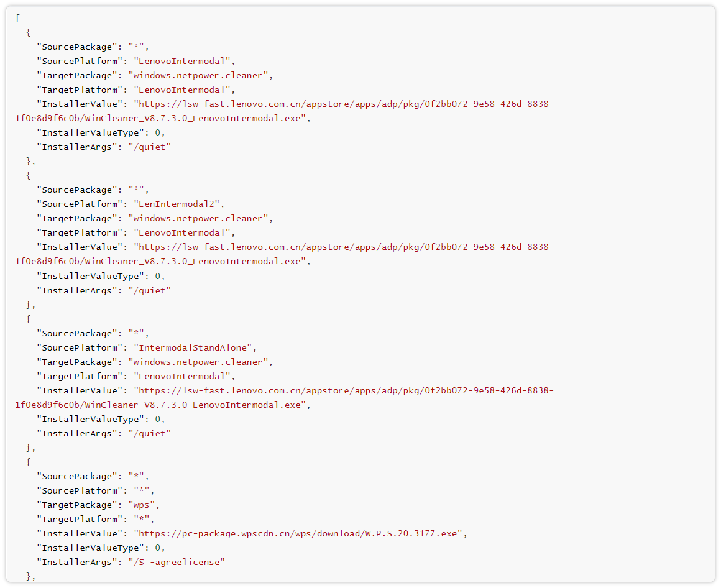Open the first entry's lsw-fast.lenovo.com.cn URL

point(344,104)
